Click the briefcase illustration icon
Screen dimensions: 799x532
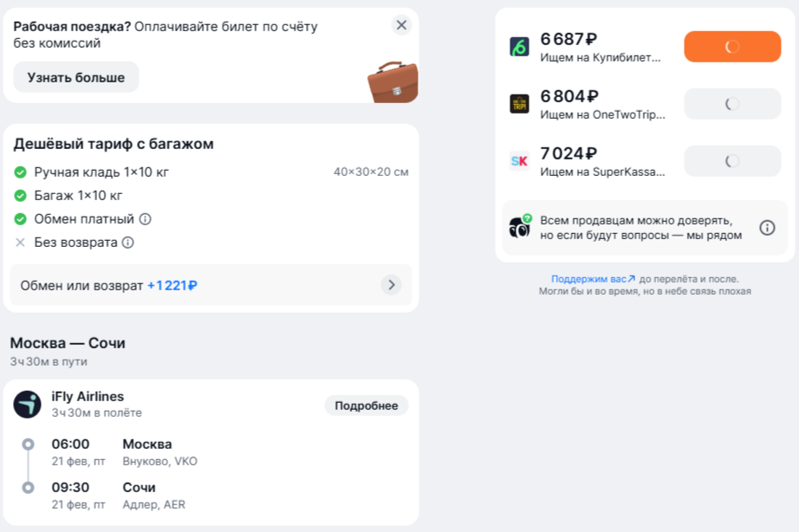coord(392,82)
